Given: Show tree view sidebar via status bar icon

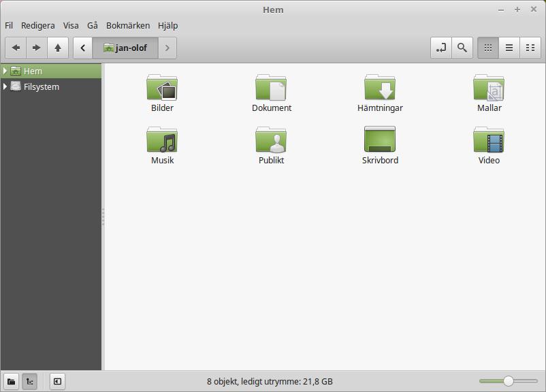Looking at the screenshot, I should click(29, 382).
